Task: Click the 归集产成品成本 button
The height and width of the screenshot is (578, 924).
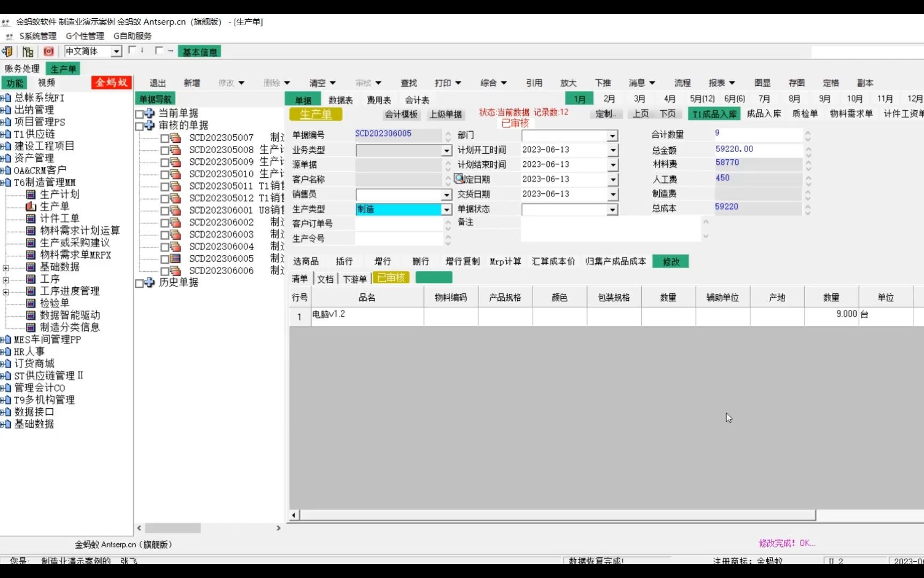Action: point(615,261)
